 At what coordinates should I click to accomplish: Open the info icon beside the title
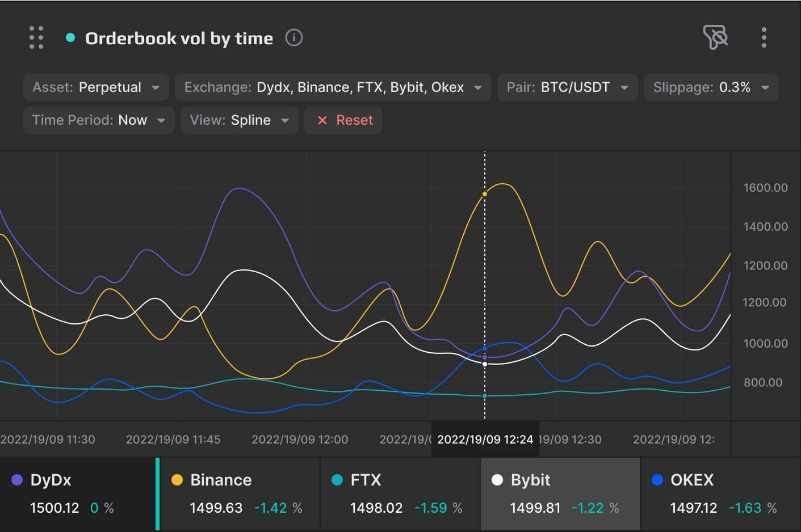(x=293, y=38)
